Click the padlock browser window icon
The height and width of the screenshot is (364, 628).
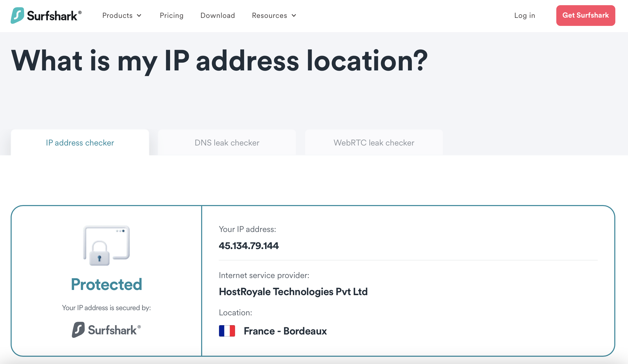tap(106, 245)
